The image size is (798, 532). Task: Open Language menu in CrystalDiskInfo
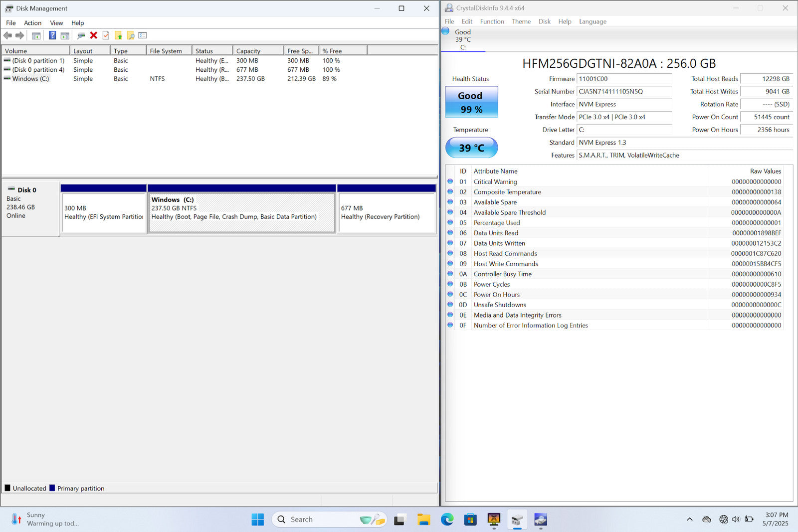pyautogui.click(x=593, y=21)
